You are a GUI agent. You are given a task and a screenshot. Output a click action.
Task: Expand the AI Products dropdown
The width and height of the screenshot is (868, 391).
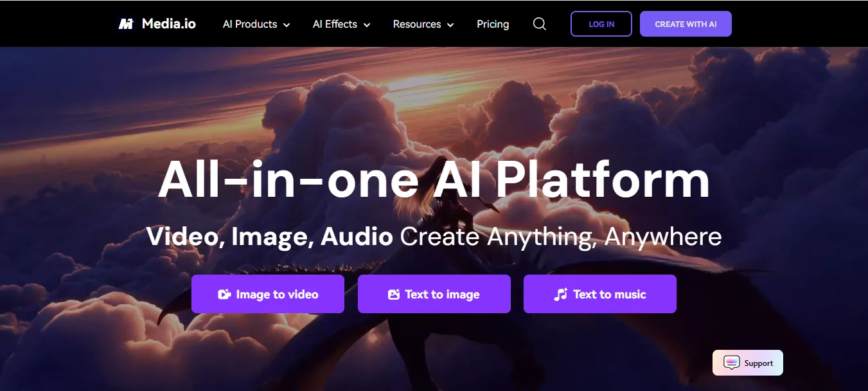256,24
